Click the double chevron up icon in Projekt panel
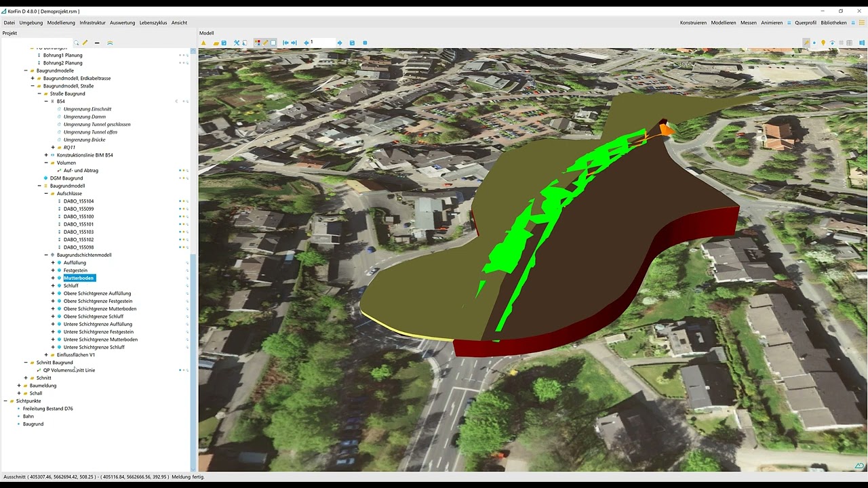The height and width of the screenshot is (488, 868). 110,43
